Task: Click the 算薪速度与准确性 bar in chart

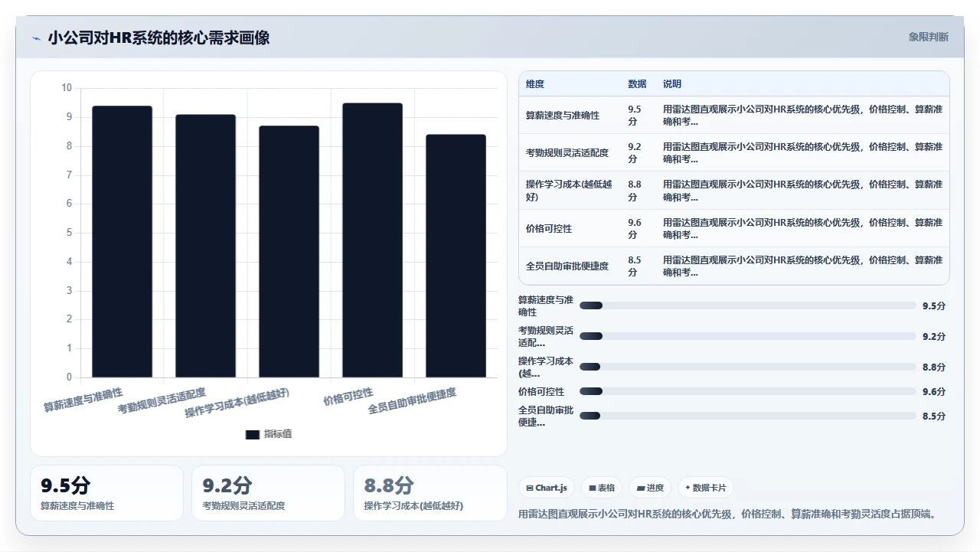Action: tap(122, 241)
